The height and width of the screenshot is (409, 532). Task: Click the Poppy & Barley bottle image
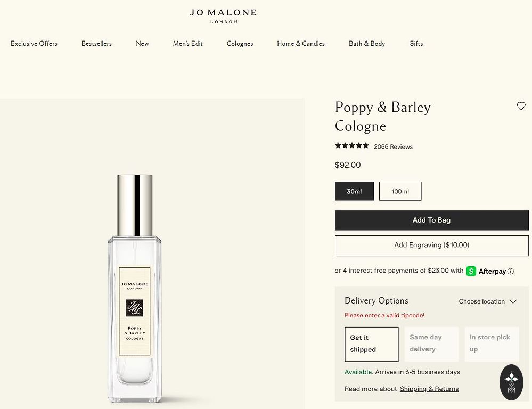(x=135, y=289)
